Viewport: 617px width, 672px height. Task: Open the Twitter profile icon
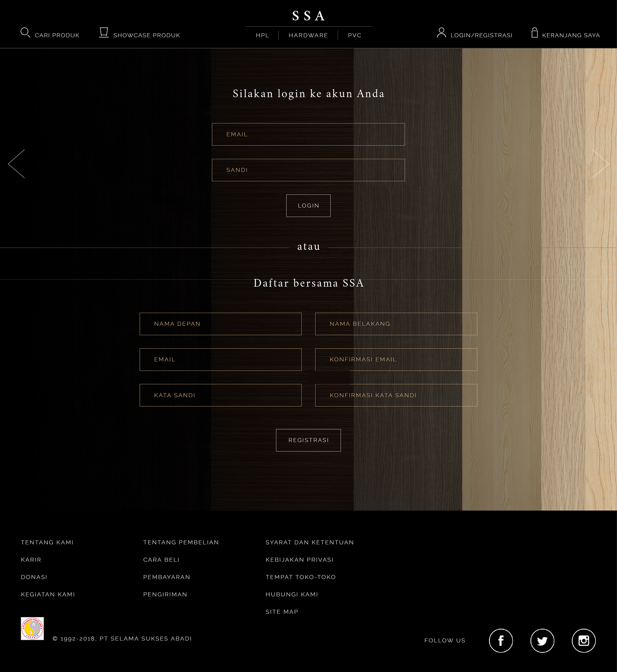(x=542, y=641)
